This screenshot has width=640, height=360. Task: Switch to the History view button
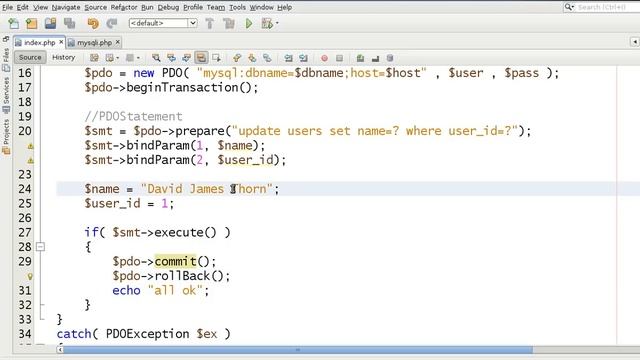64,58
